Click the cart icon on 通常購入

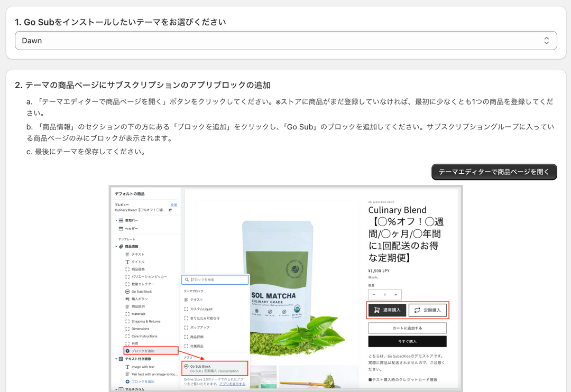376,310
